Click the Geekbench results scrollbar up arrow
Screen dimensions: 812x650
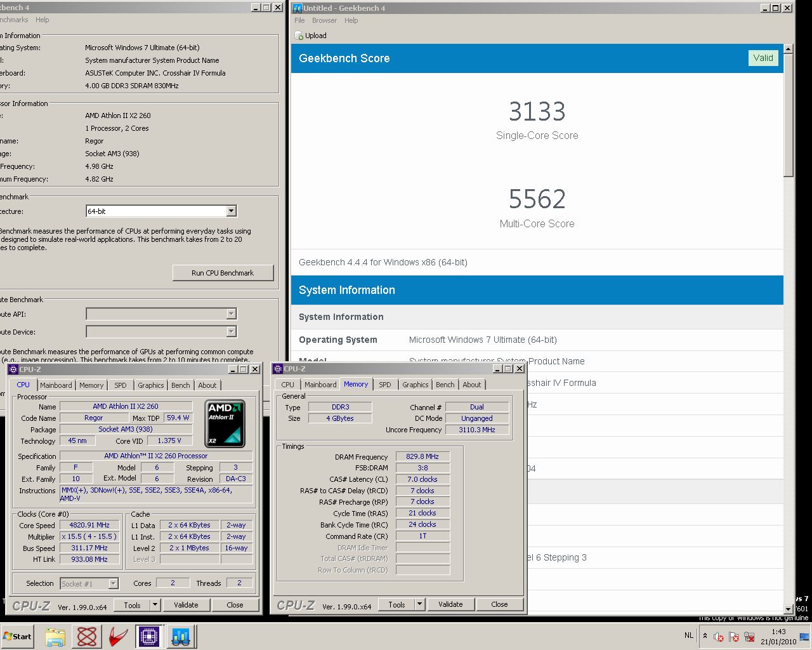pos(789,49)
